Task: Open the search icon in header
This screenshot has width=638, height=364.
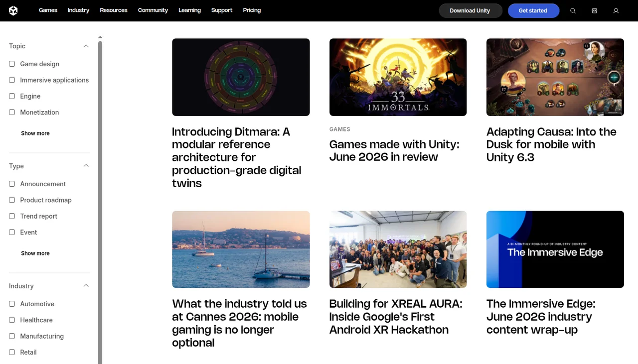Action: tap(573, 10)
